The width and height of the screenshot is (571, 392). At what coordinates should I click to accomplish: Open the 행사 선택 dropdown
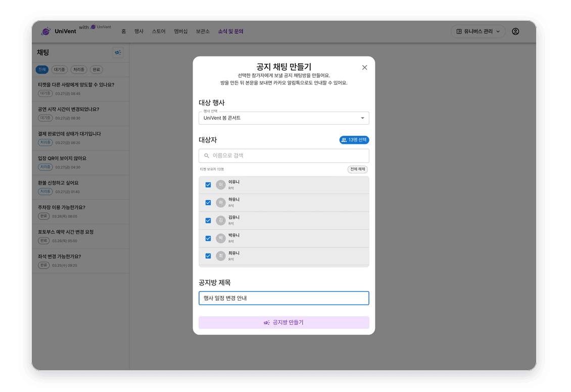tap(283, 118)
